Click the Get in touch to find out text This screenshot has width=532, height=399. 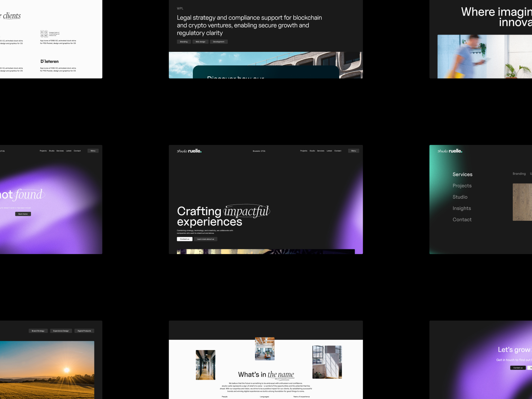click(514, 360)
